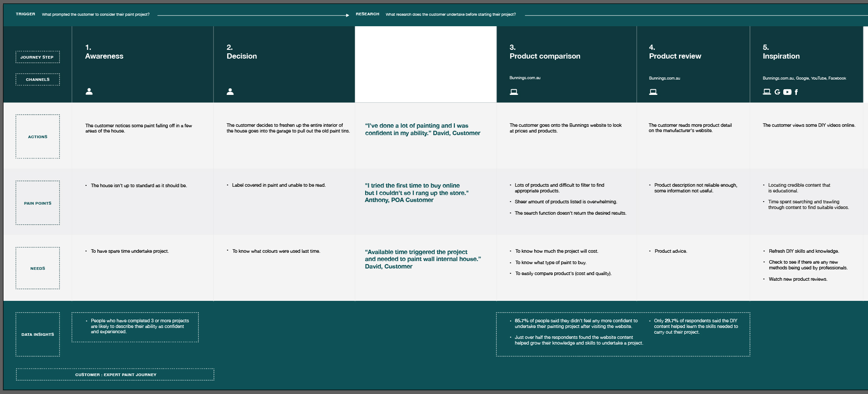
Task: Select "To know how much the project will cost"
Action: [557, 251]
